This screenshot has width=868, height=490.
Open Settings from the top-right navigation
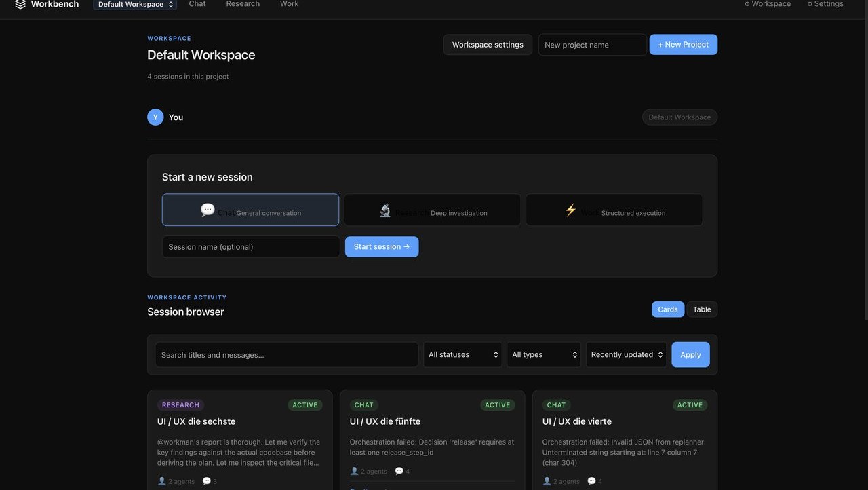[x=825, y=4]
